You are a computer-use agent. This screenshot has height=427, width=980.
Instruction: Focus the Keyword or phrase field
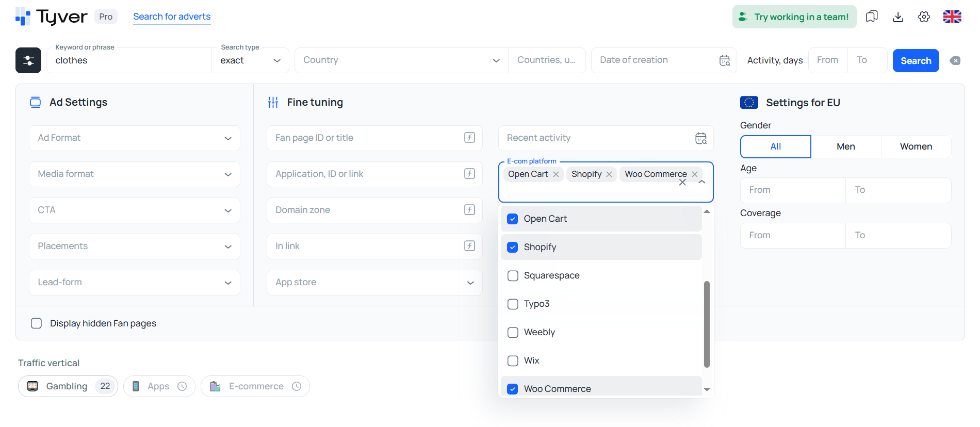(129, 60)
